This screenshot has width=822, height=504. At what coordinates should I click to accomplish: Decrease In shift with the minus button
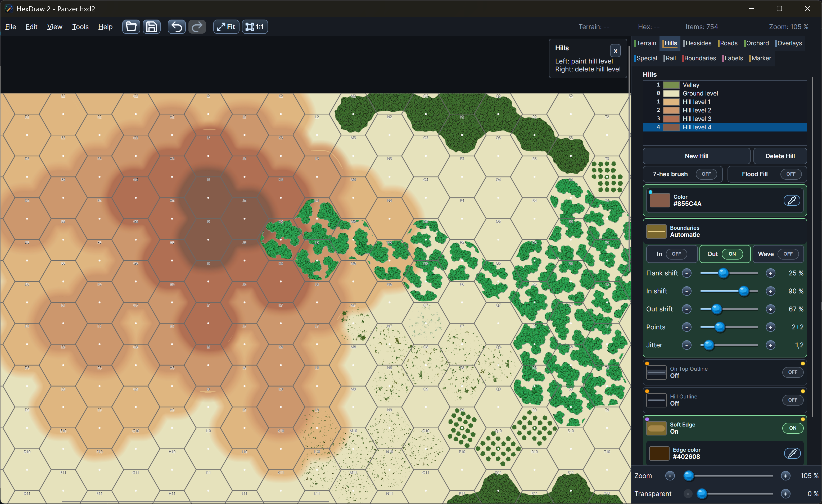tap(686, 291)
